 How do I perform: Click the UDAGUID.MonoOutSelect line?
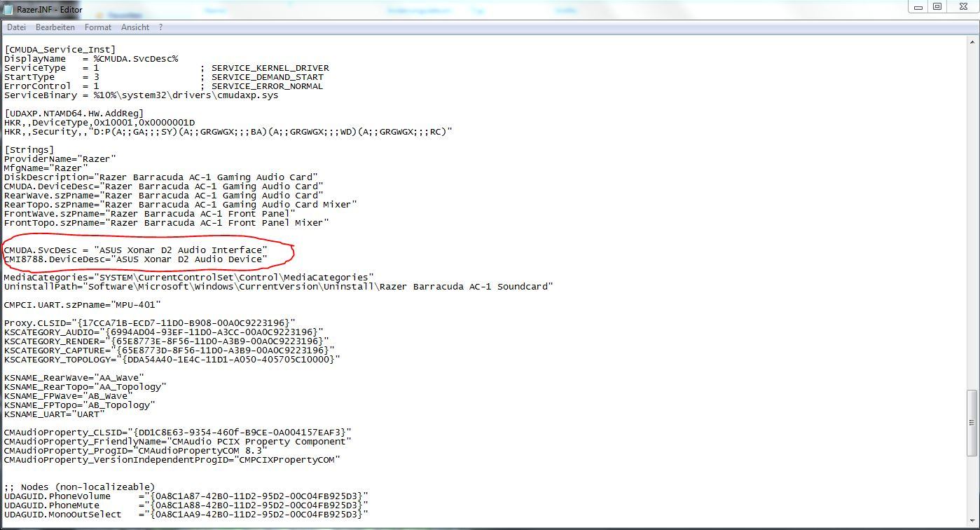coord(186,515)
